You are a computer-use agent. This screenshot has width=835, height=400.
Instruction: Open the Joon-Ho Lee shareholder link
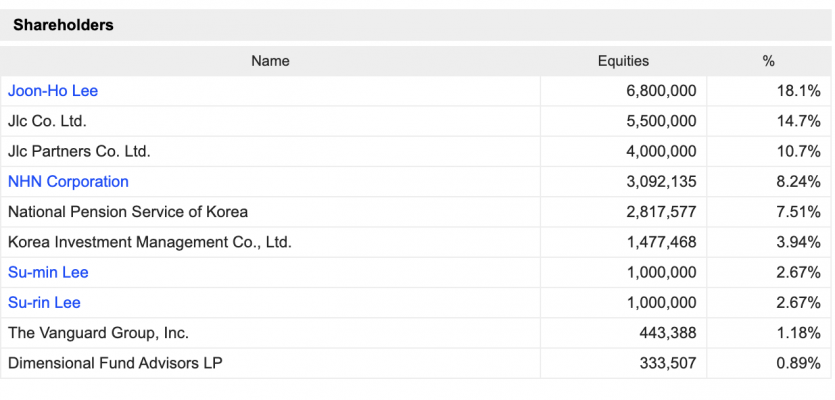click(x=53, y=91)
